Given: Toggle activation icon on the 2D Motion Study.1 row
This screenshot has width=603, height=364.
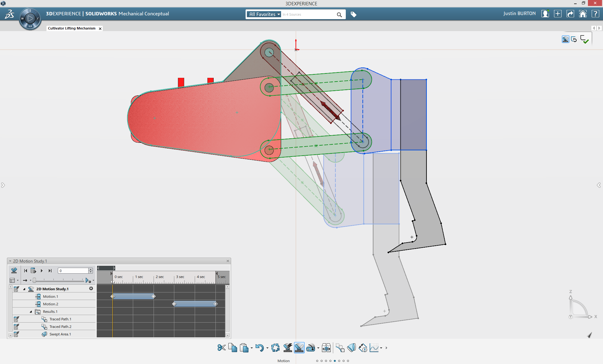Looking at the screenshot, I should (x=16, y=289).
